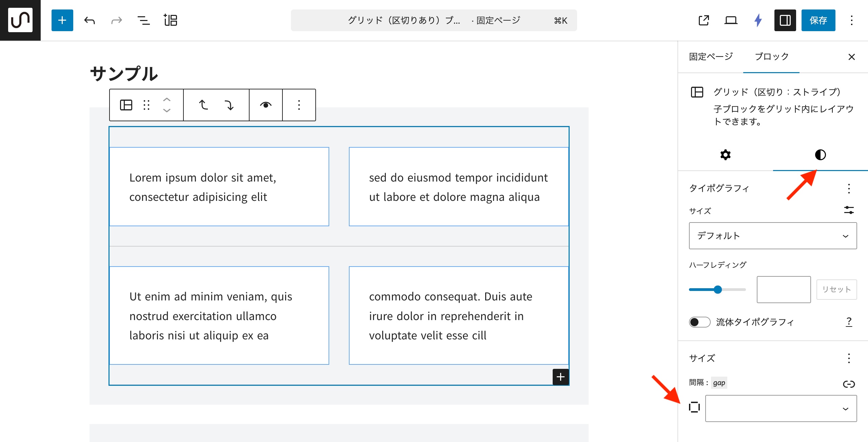Enable the 流体タイポグラフィ switch
Screen dimensions: 868x442
point(699,322)
